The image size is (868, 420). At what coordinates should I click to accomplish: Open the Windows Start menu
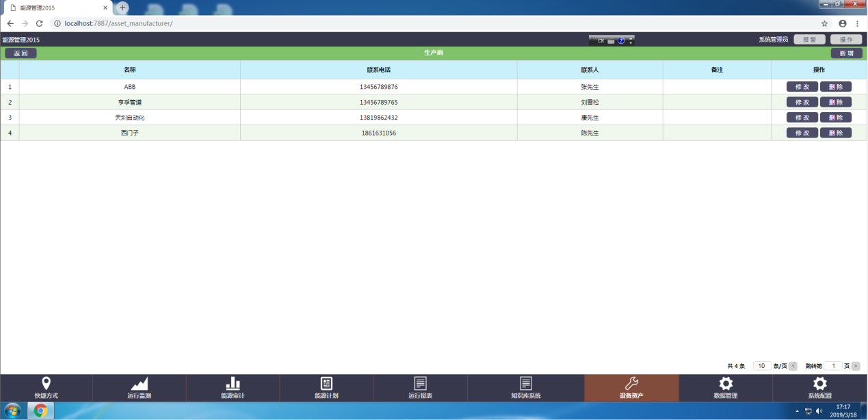[x=12, y=411]
